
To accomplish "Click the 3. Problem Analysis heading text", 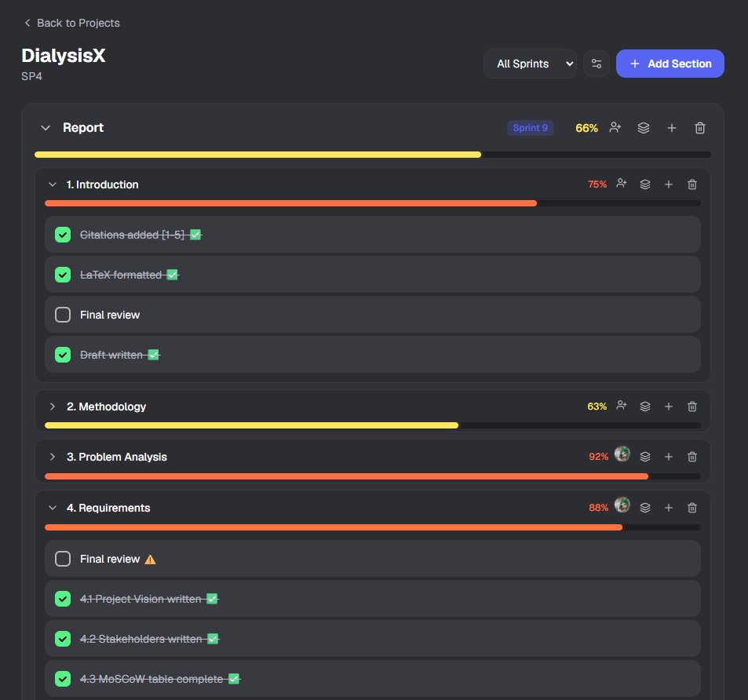I will coord(117,457).
